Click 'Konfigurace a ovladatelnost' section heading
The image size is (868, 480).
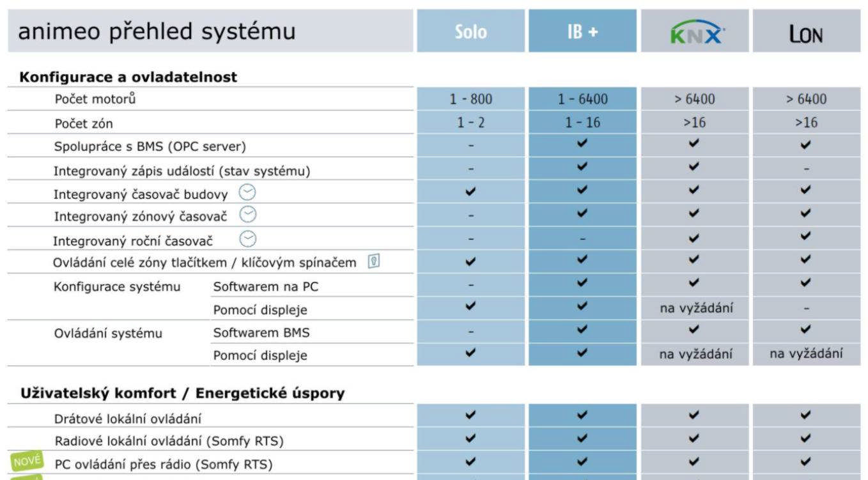[x=128, y=77]
